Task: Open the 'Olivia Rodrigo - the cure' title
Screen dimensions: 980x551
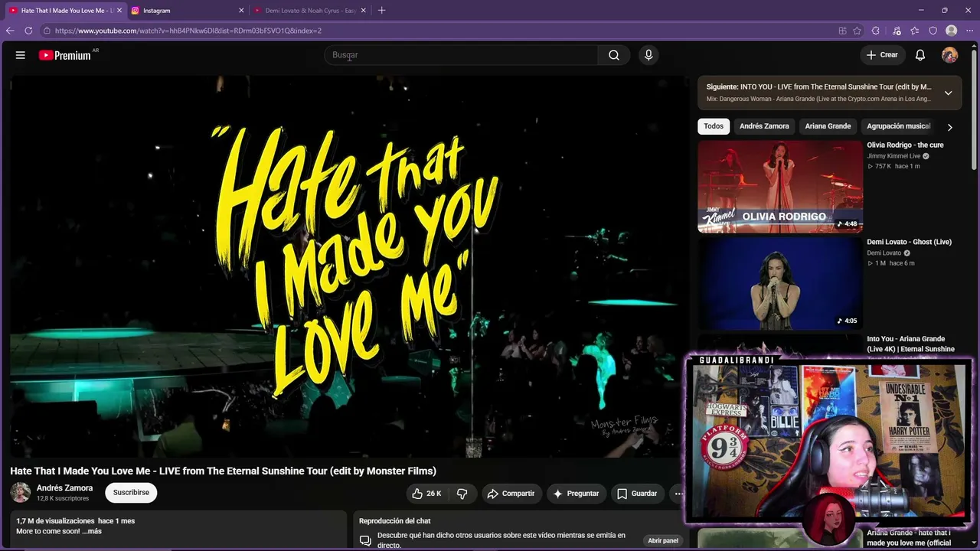Action: click(905, 145)
